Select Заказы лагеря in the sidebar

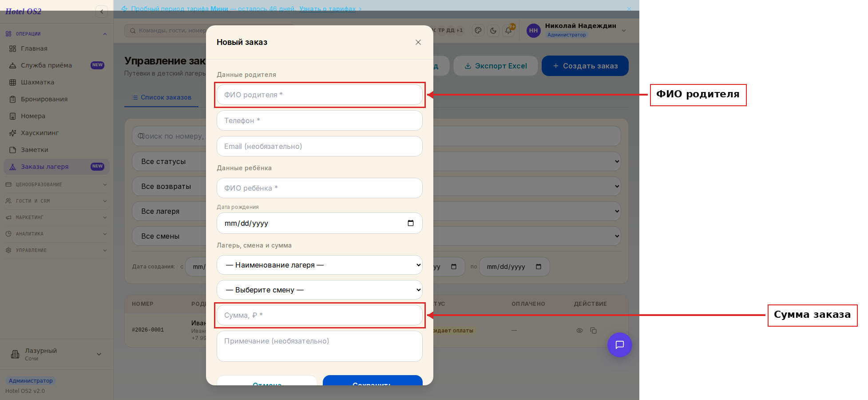click(56, 167)
